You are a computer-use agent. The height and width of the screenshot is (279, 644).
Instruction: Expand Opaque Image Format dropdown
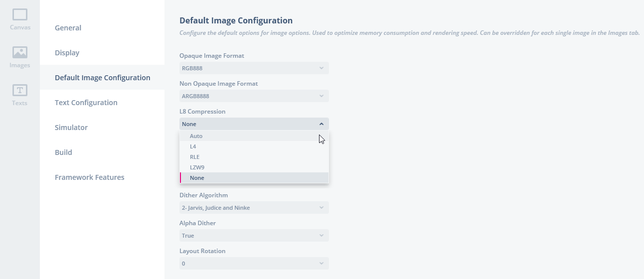(x=254, y=68)
